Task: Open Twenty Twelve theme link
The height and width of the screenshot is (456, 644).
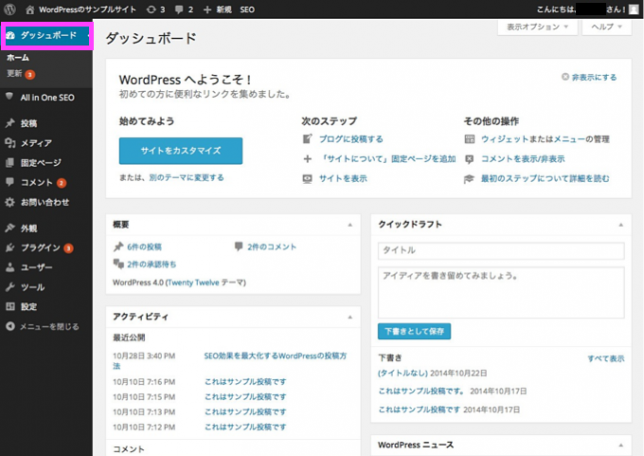Action: 193,283
